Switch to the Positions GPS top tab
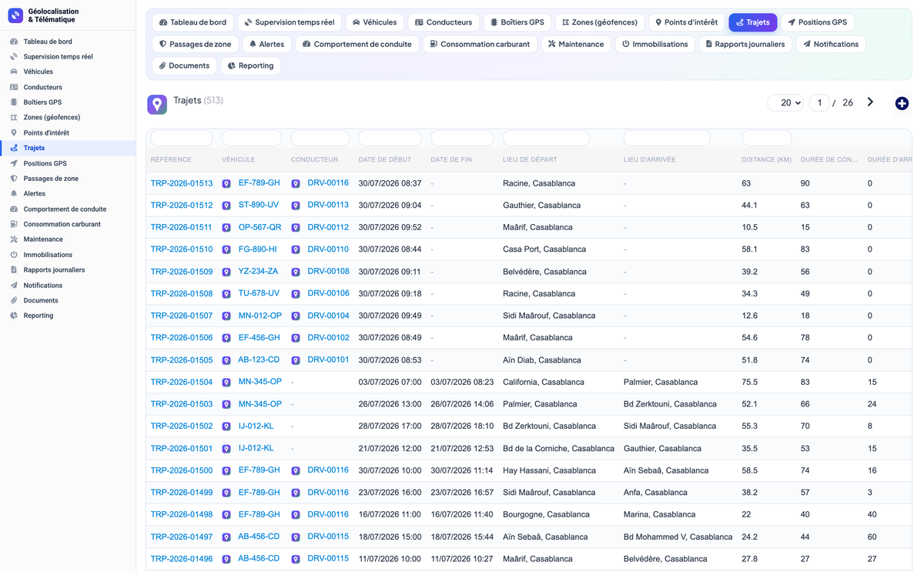Image resolution: width=924 pixels, height=572 pixels. click(817, 22)
